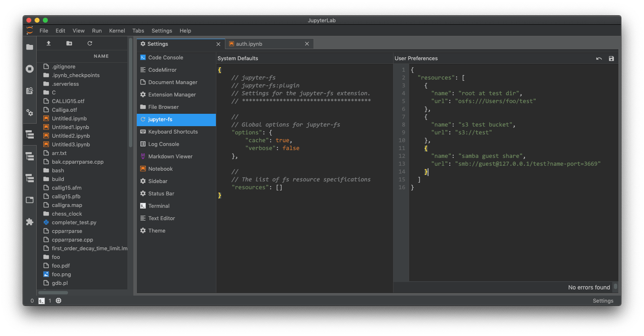
Task: Select Document Manager settings
Action: 176,82
